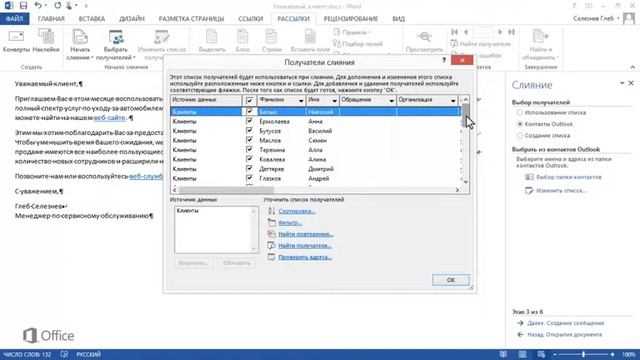Click the веб-сайте hyperlink in the document
This screenshot has width=640, height=360.
pos(109,118)
